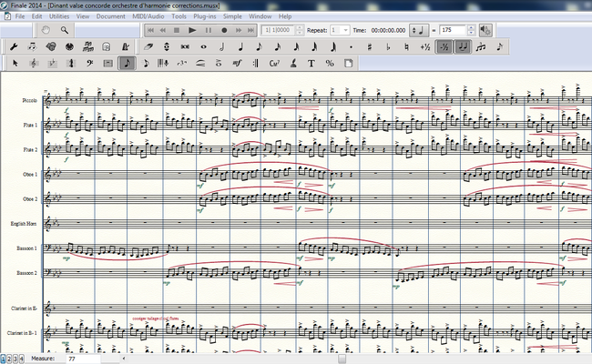Viewport: 592px width, 364px height.
Task: Select the Smart Shape slur tool
Action: tap(200, 63)
